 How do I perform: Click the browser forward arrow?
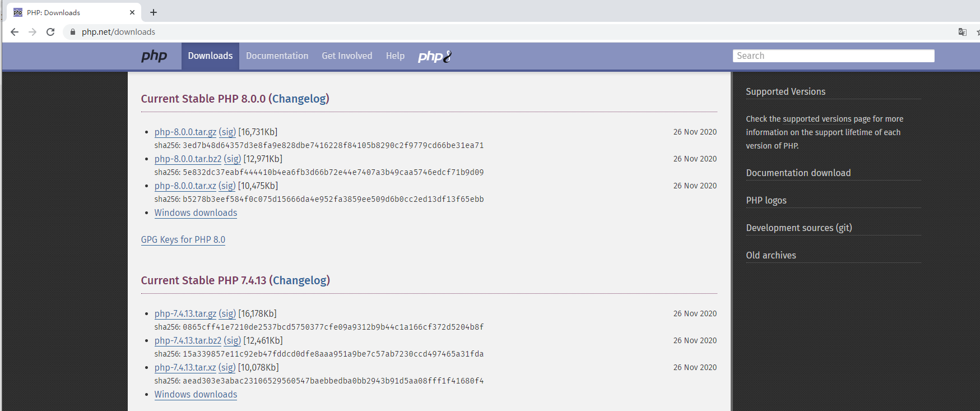[x=32, y=32]
